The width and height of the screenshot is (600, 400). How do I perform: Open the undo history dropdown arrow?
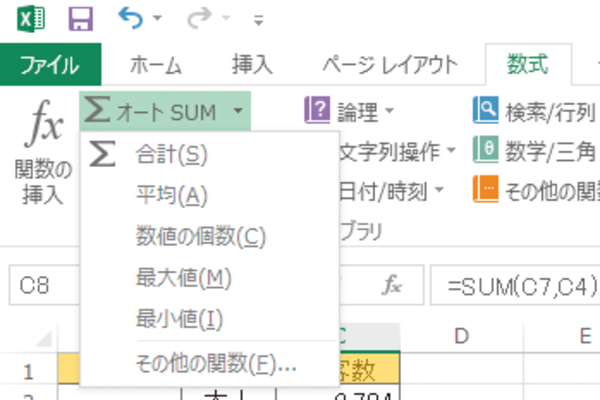(x=157, y=18)
